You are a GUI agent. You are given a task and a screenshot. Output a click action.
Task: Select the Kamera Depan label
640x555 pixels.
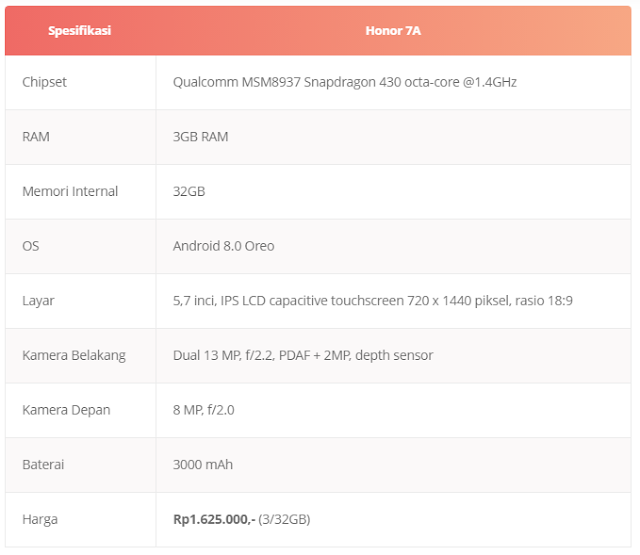pyautogui.click(x=67, y=411)
